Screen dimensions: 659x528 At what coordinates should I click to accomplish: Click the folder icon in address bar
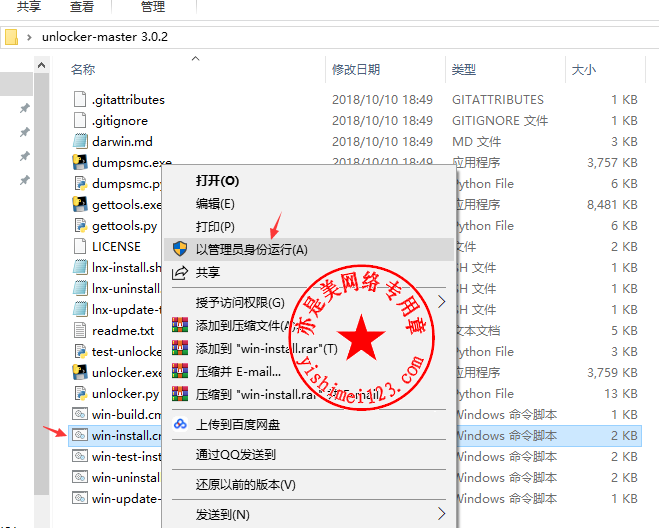point(11,37)
